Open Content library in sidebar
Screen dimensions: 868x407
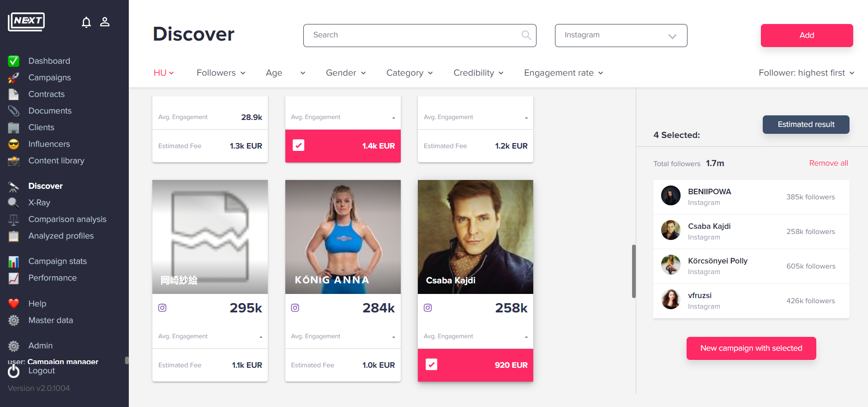(56, 161)
